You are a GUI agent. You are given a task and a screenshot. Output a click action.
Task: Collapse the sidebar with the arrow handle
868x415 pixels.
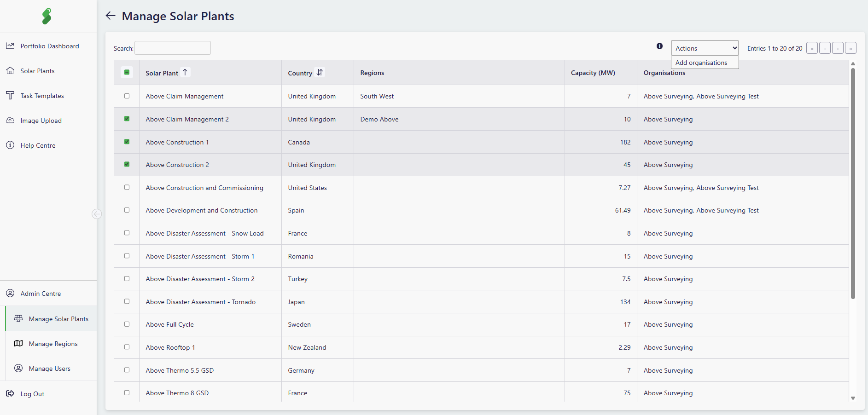click(96, 214)
